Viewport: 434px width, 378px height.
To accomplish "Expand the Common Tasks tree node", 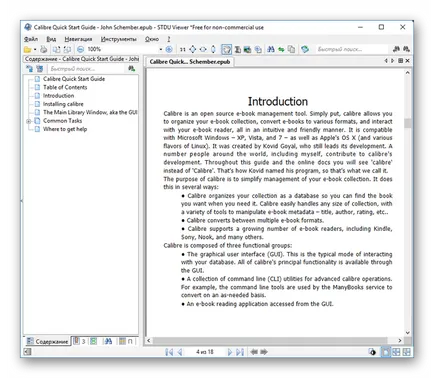I will click(29, 121).
